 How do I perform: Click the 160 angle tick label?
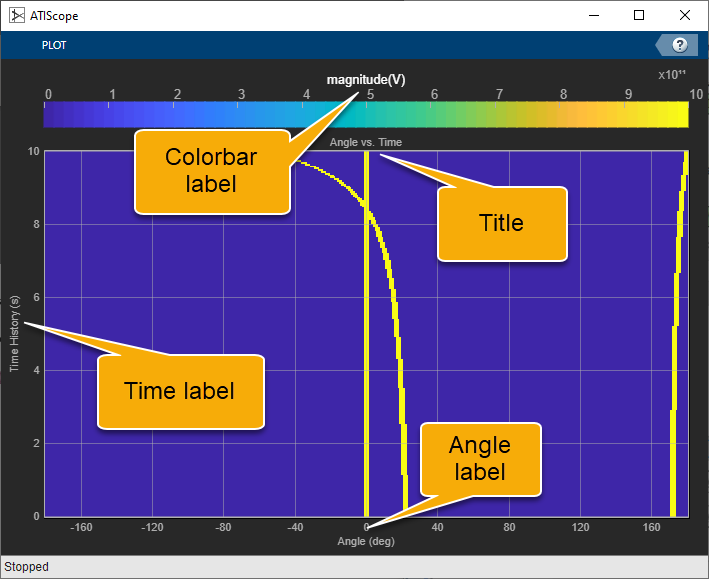[x=652, y=527]
